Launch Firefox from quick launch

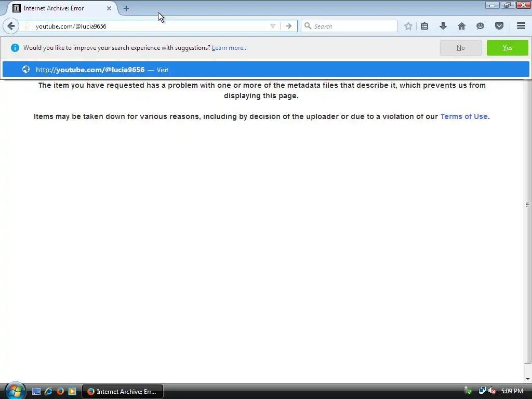pos(60,391)
